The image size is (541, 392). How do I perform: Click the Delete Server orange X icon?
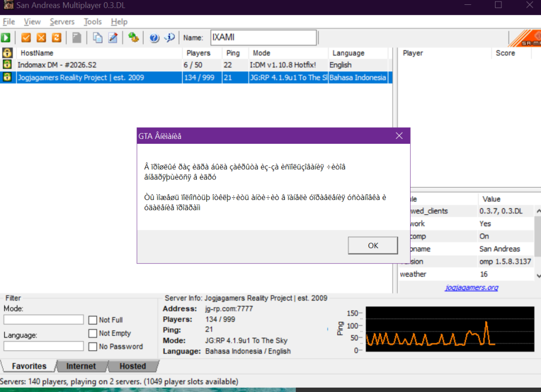click(42, 37)
